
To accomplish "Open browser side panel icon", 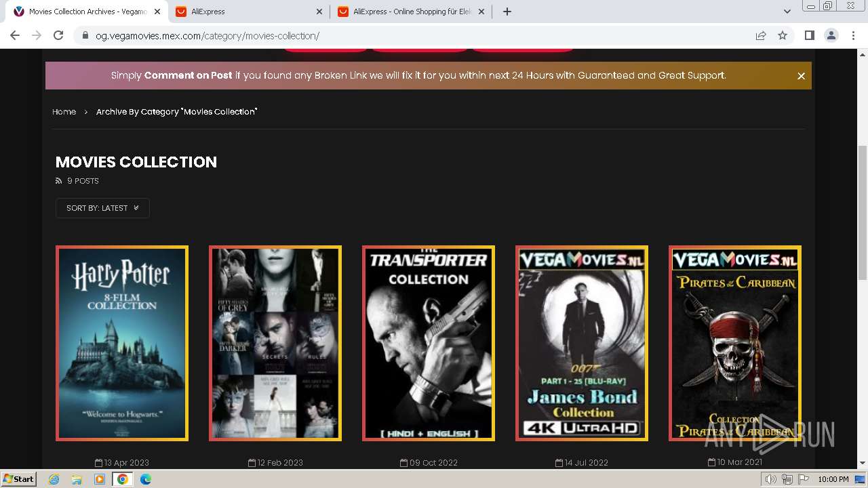I will pyautogui.click(x=809, y=35).
